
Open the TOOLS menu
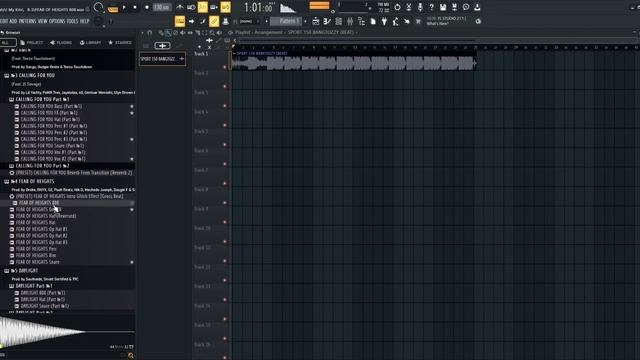72,21
